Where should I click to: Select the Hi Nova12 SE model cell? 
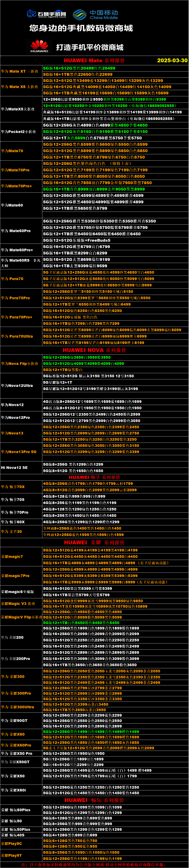point(21,468)
